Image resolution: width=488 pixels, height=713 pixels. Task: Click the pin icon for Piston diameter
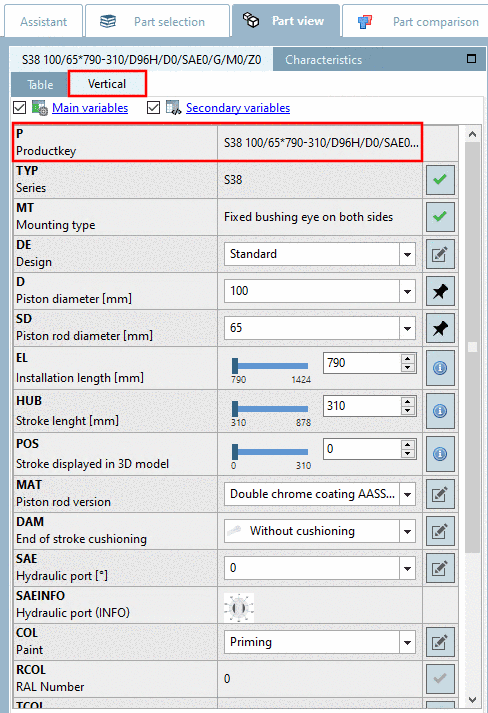pos(440,291)
